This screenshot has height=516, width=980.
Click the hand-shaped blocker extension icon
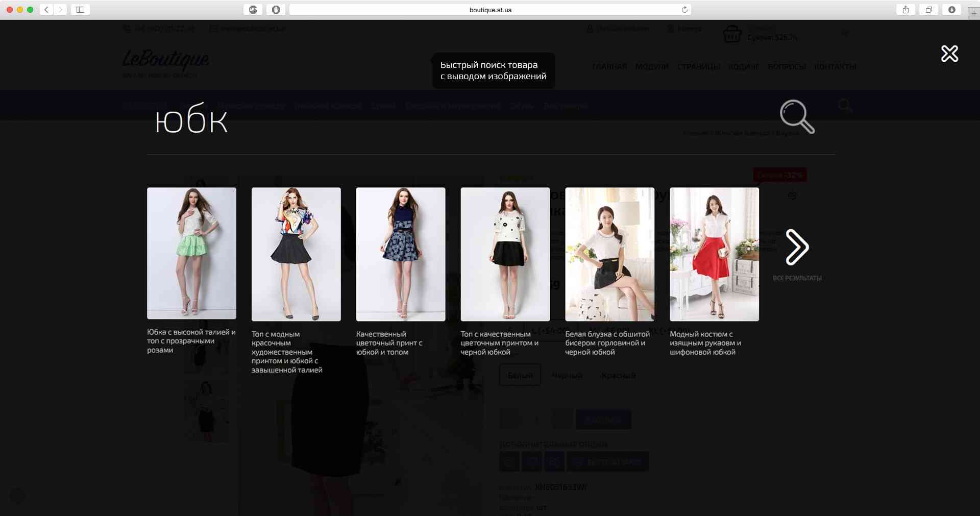[276, 10]
